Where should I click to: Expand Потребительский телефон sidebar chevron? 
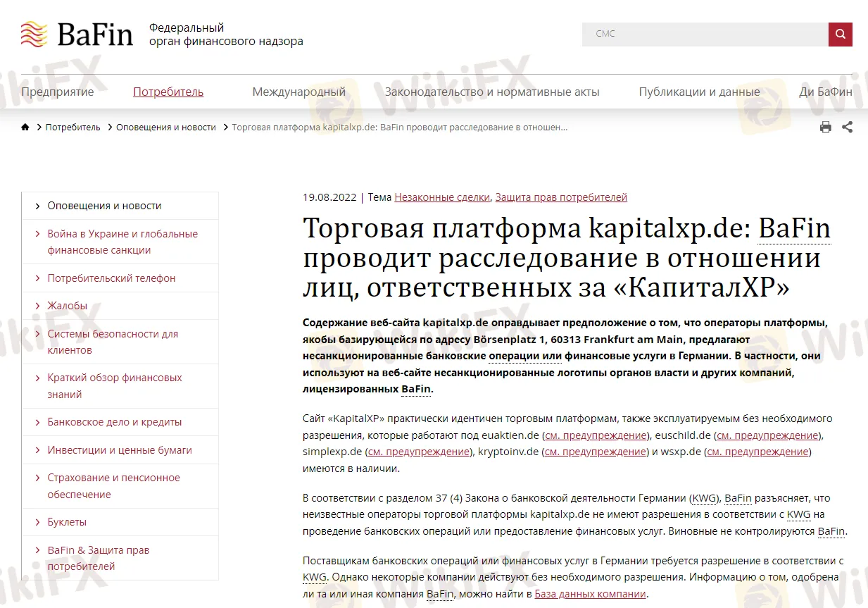coord(37,278)
